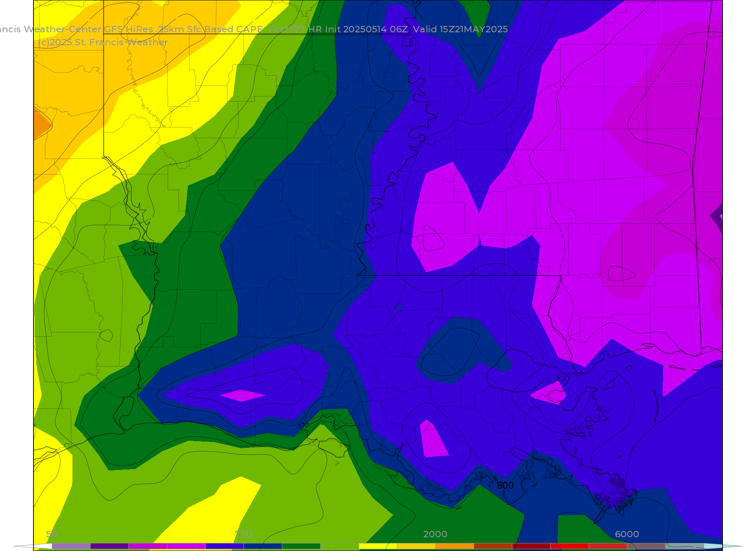Click the "750" colorbar label
Viewport: 756px width, 551px height.
coord(243,534)
